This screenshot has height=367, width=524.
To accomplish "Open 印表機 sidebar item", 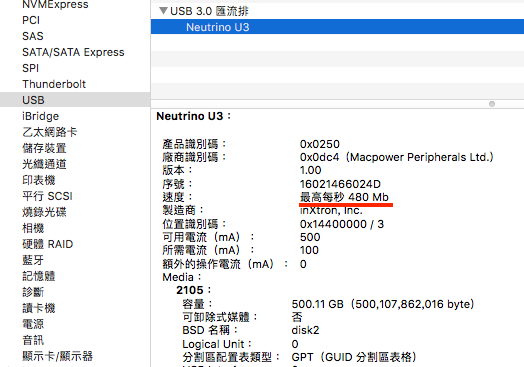I will pos(38,180).
